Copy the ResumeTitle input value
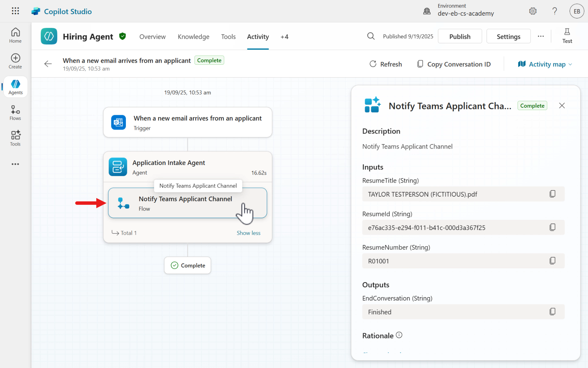 (552, 194)
